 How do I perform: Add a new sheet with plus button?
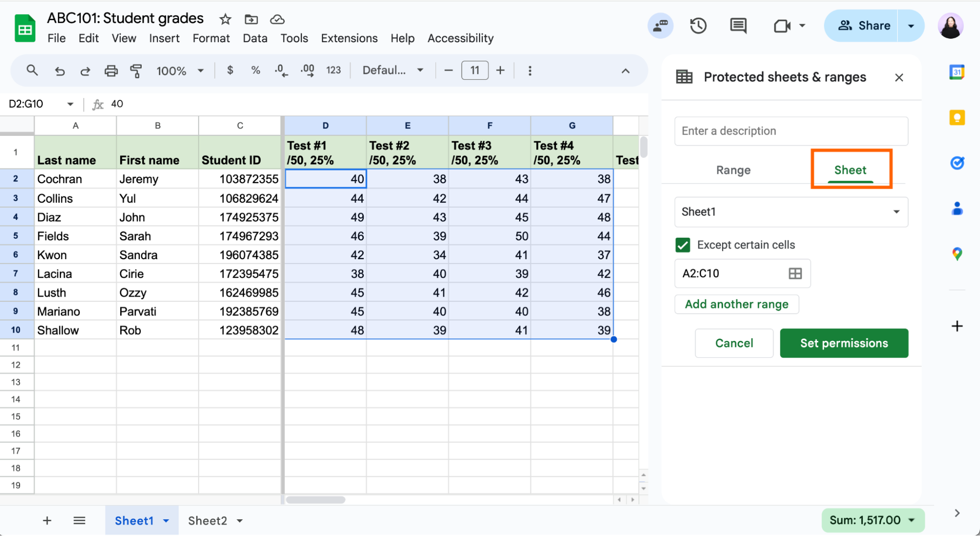47,521
